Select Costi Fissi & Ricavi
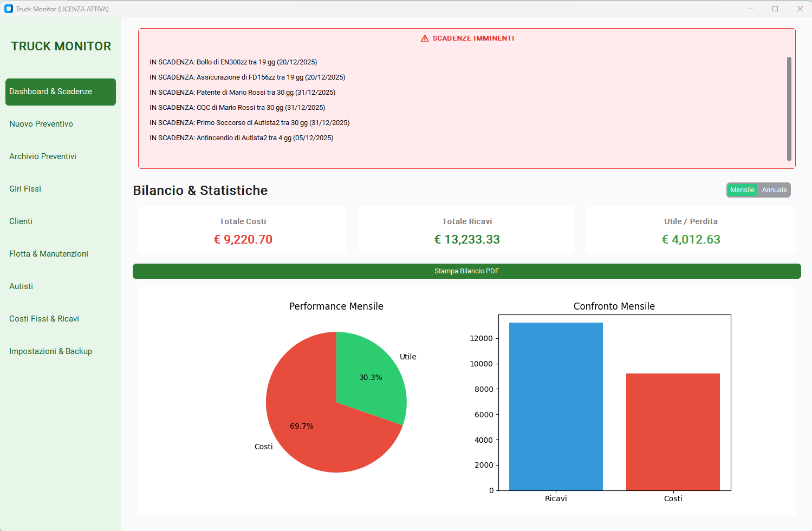812x531 pixels. click(44, 319)
